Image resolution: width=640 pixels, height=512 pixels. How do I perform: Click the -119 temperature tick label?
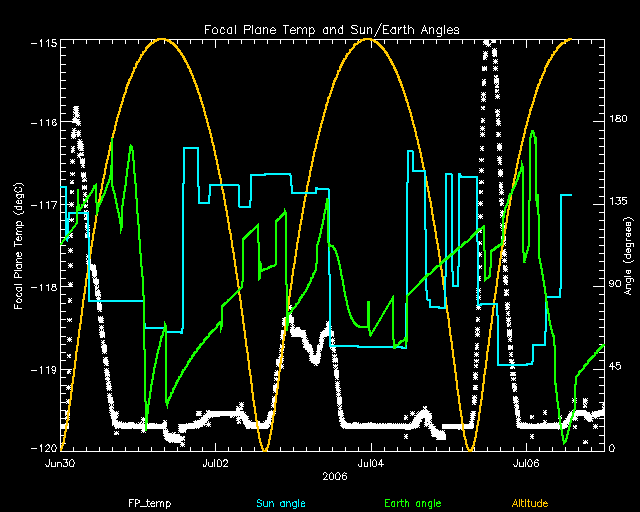click(42, 370)
